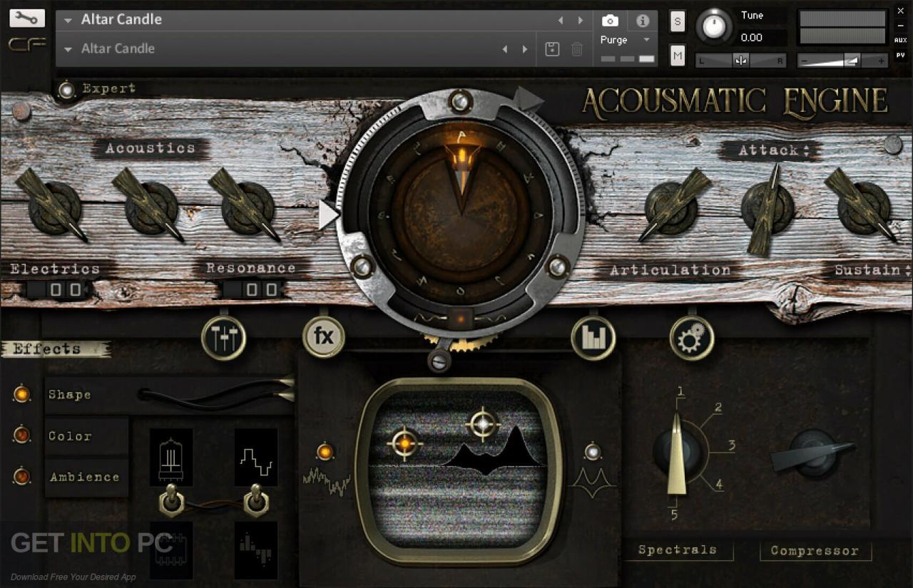Open the Sustain label selector
This screenshot has width=913, height=588.
point(872,270)
